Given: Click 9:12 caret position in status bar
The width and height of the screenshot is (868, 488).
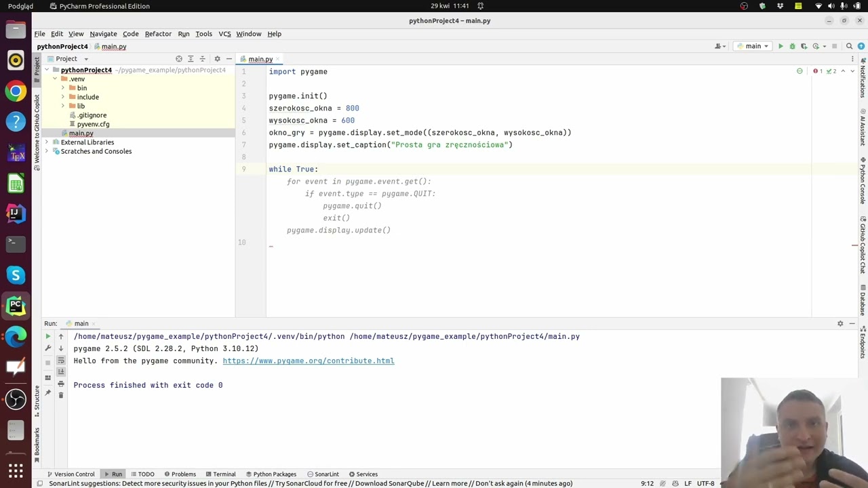Looking at the screenshot, I should (x=647, y=483).
